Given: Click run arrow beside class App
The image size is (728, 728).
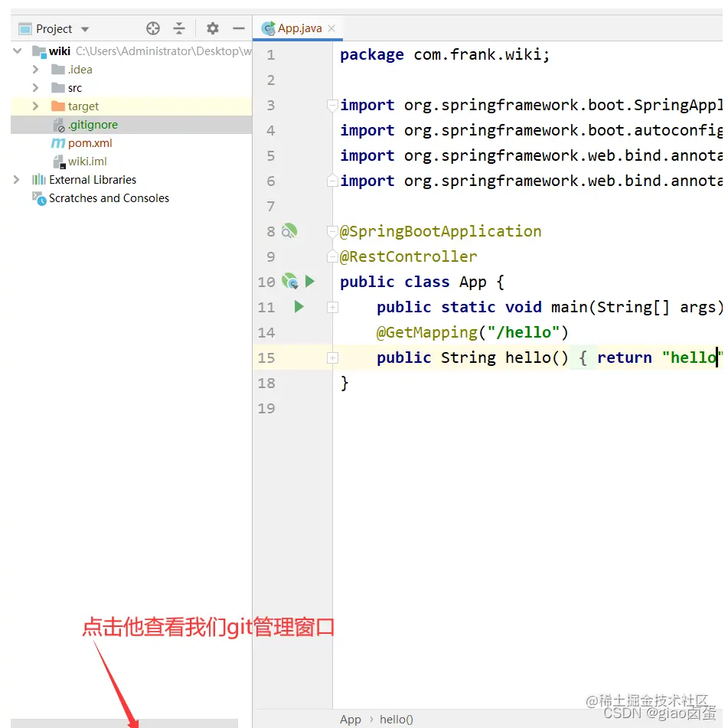Looking at the screenshot, I should [310, 281].
